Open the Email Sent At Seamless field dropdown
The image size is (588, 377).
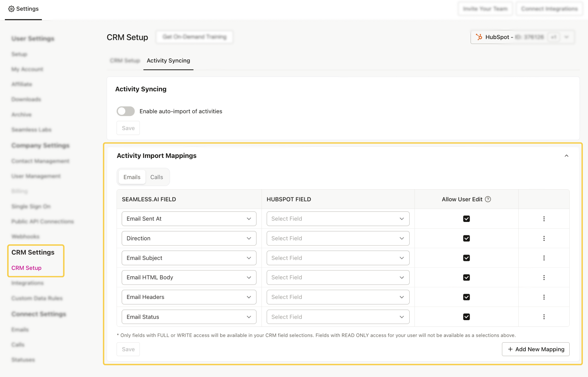[x=189, y=219]
